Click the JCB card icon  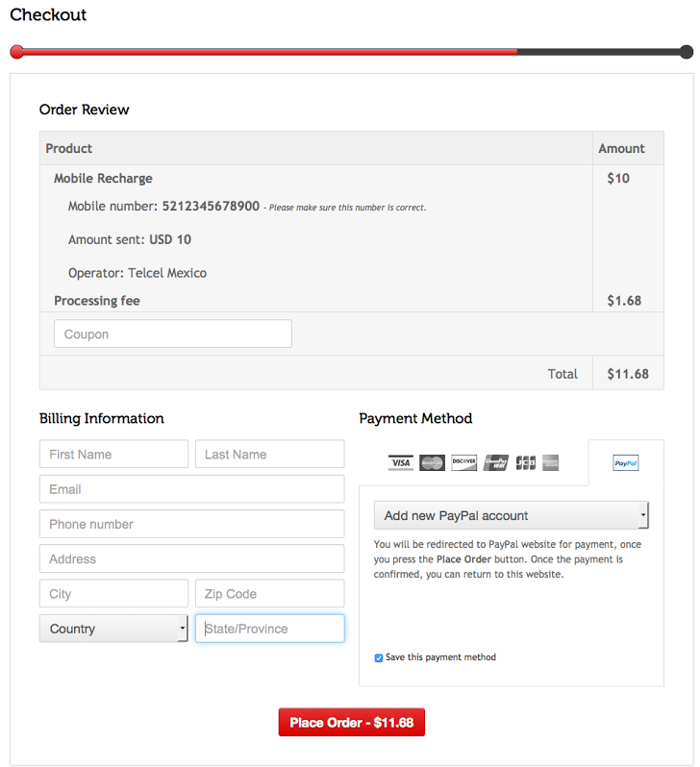pos(525,462)
